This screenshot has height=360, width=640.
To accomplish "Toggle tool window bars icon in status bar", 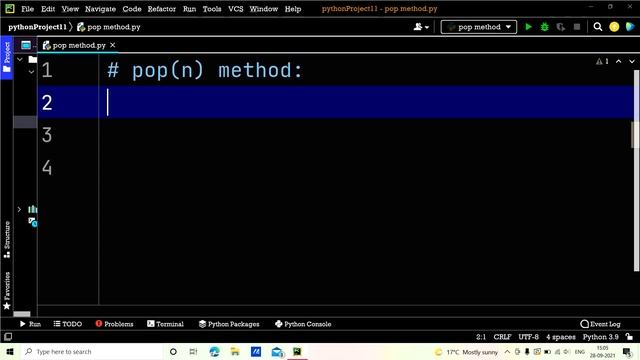I will (x=8, y=337).
